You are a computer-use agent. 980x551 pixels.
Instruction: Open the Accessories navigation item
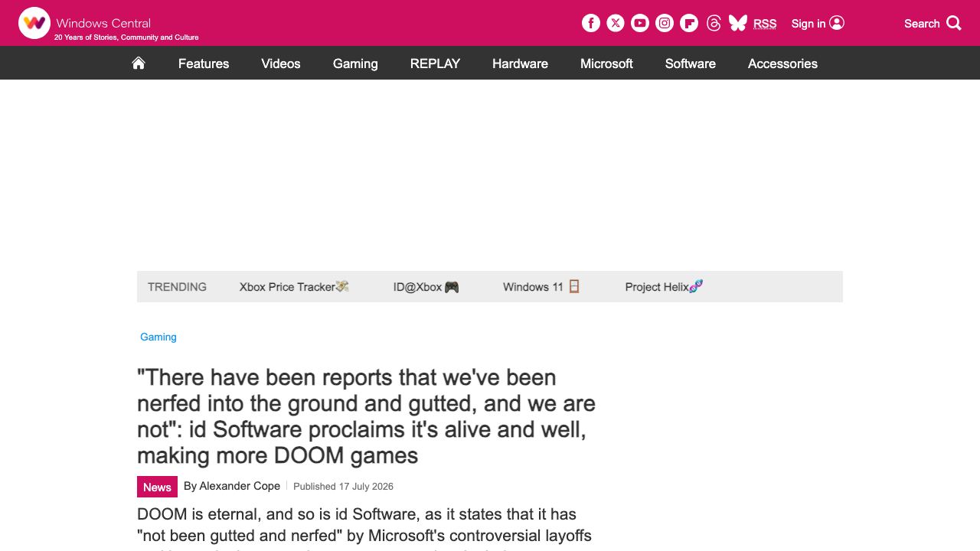coord(782,64)
